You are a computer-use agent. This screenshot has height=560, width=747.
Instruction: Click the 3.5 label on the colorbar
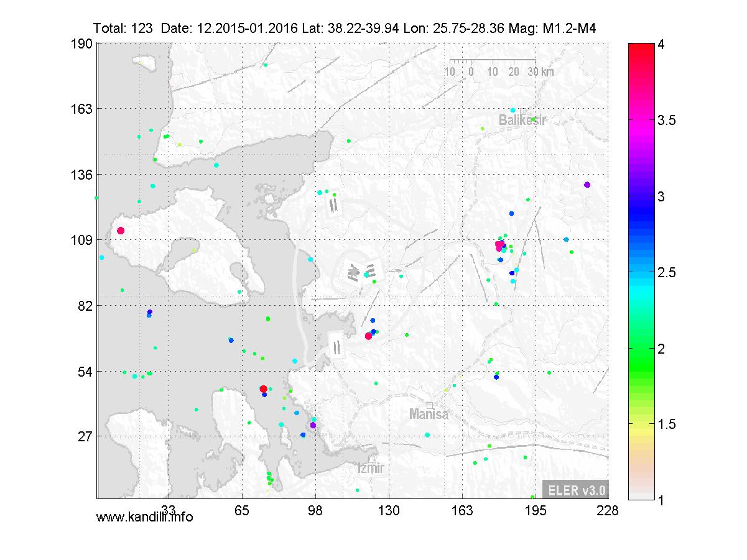667,121
